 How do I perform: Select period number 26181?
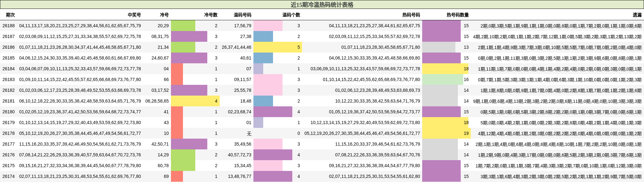point(9,101)
